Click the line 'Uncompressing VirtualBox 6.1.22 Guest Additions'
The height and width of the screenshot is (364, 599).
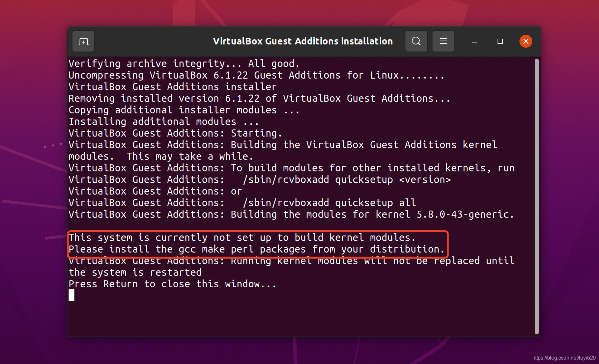click(x=257, y=75)
